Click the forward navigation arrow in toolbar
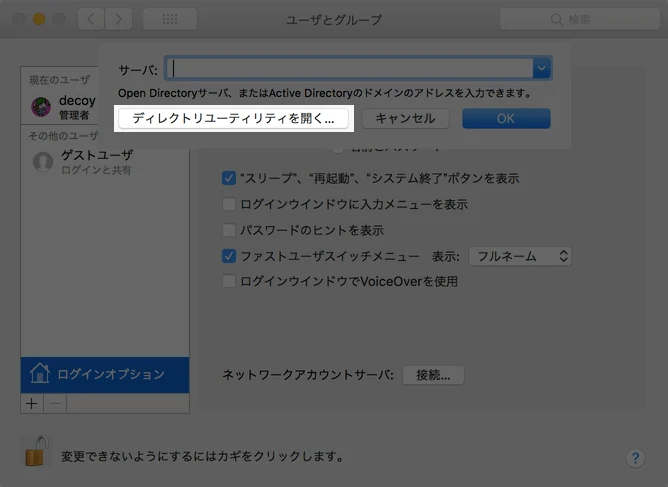668x487 pixels. coord(118,19)
